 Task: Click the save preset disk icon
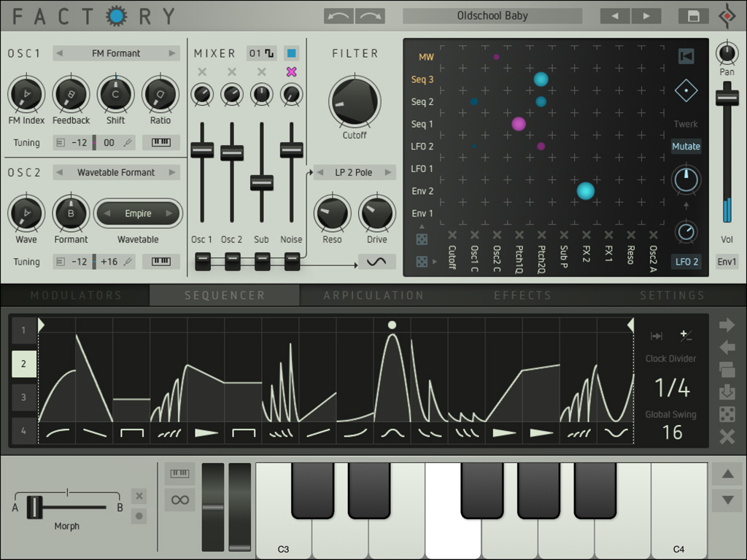693,16
